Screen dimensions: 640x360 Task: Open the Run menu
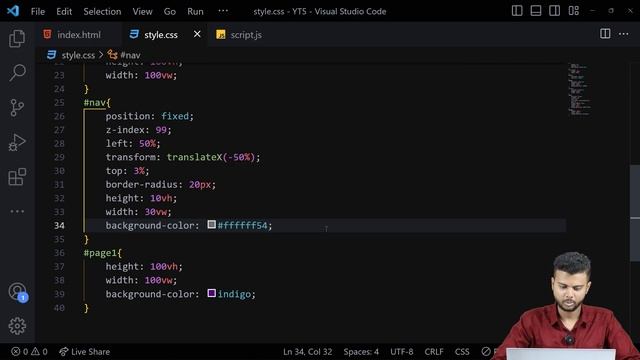pos(196,11)
